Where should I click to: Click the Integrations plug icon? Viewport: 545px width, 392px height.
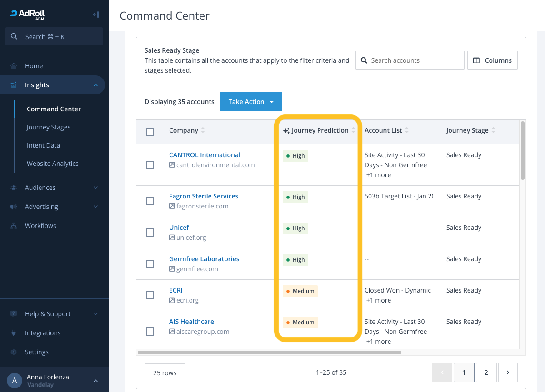[x=14, y=333]
